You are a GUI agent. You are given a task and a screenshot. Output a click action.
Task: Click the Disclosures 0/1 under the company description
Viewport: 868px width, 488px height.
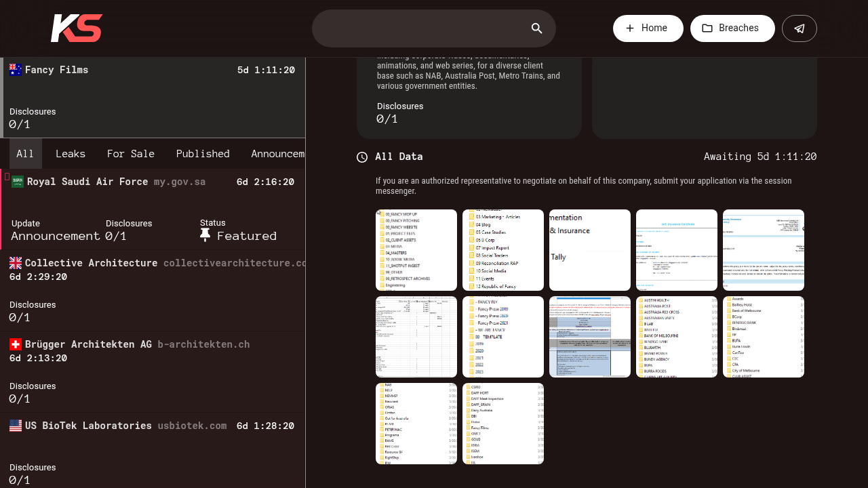[x=400, y=113]
